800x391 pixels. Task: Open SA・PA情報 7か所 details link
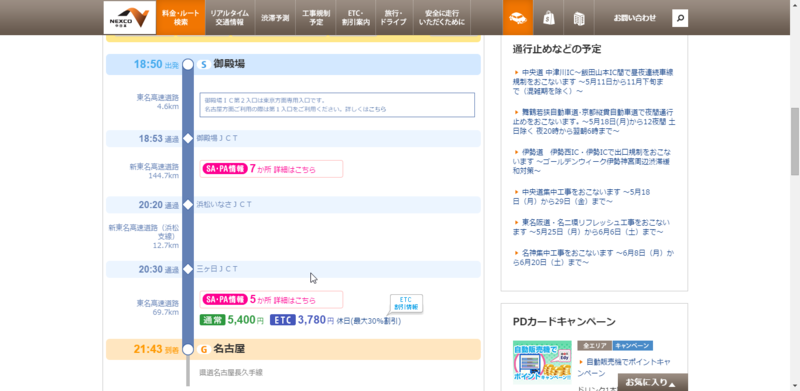tap(271, 169)
